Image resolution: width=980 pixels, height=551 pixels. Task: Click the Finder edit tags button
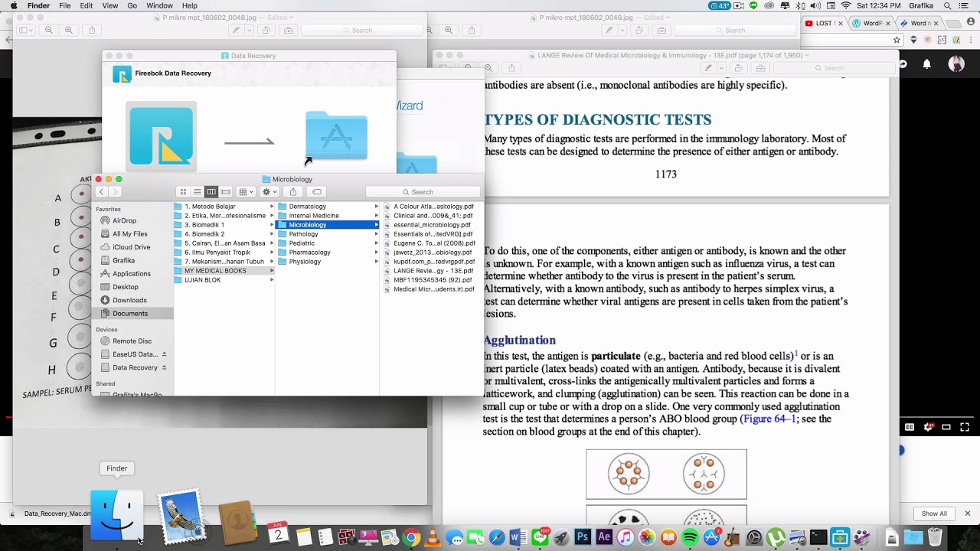pyautogui.click(x=316, y=192)
